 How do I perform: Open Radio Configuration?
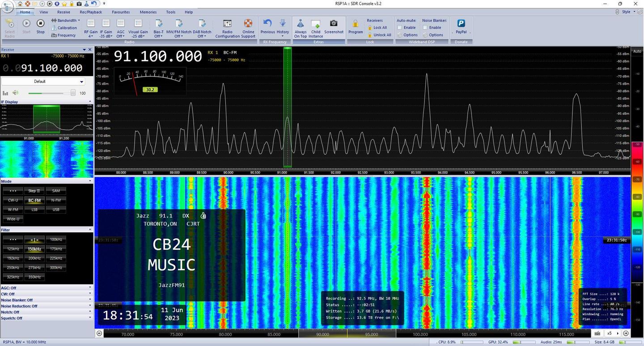(227, 28)
